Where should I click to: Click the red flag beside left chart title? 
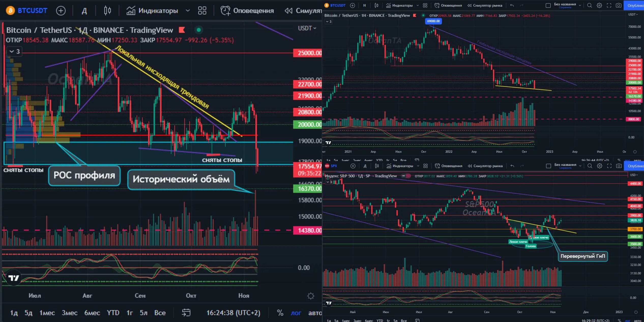pyautogui.click(x=182, y=30)
